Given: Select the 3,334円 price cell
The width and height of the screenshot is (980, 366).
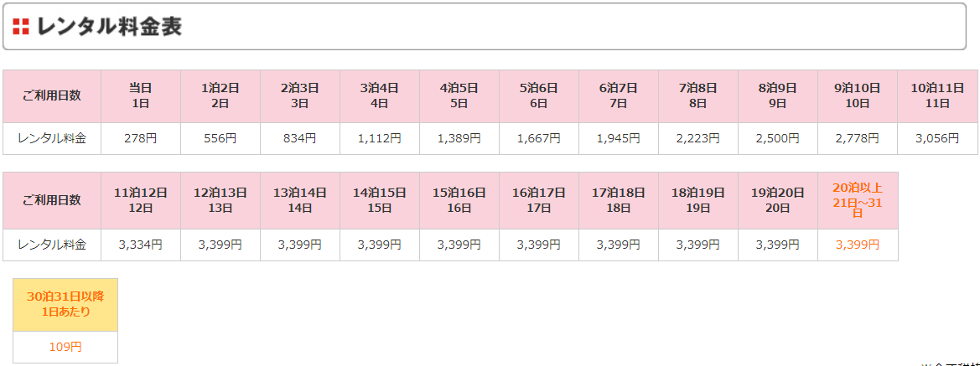Looking at the screenshot, I should pos(141,245).
